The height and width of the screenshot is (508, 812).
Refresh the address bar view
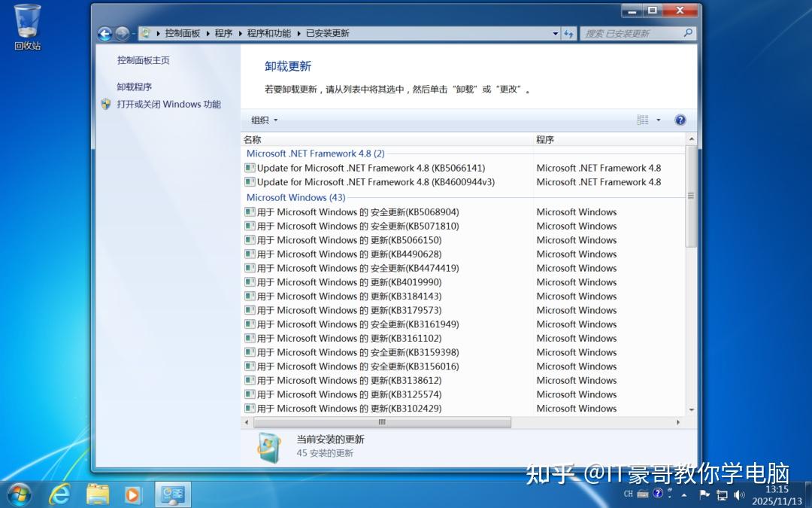point(568,33)
